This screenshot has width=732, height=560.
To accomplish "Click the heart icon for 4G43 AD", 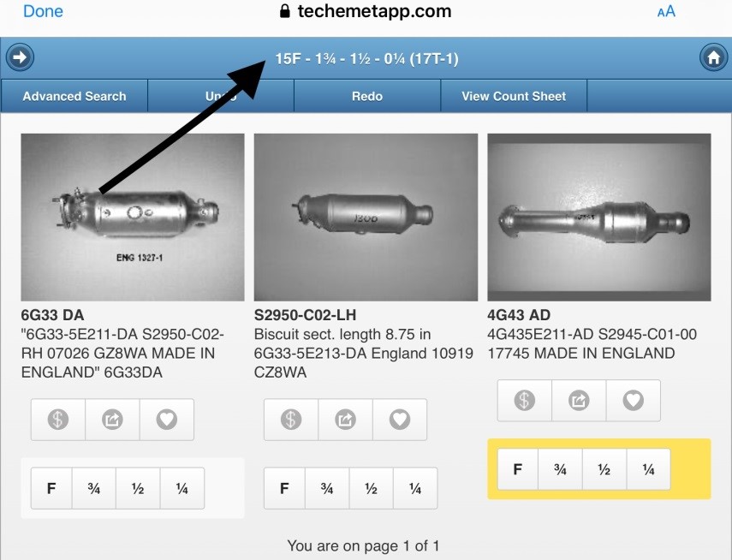I will (633, 400).
